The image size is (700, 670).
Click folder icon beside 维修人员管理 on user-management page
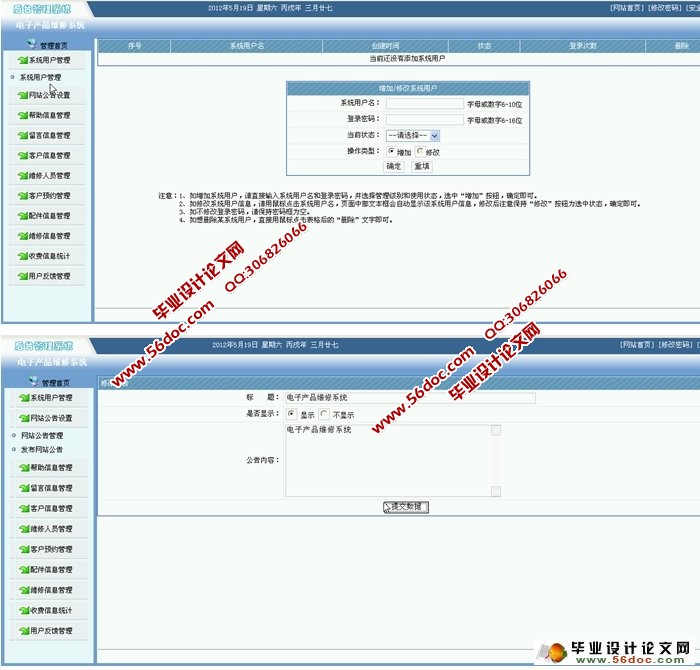point(23,175)
